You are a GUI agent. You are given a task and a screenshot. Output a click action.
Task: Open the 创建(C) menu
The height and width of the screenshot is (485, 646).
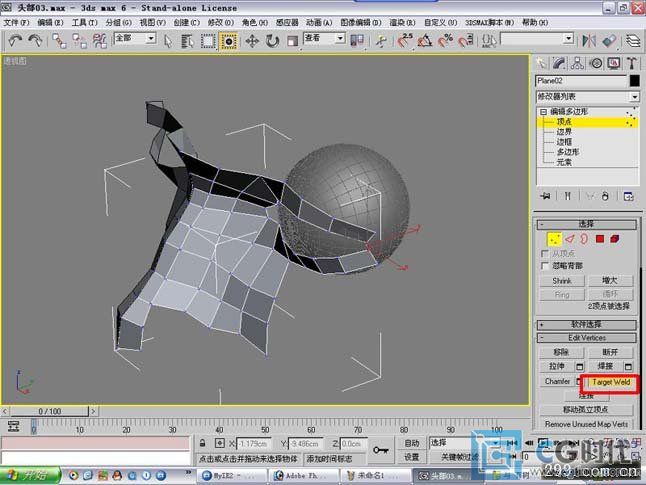click(x=187, y=23)
